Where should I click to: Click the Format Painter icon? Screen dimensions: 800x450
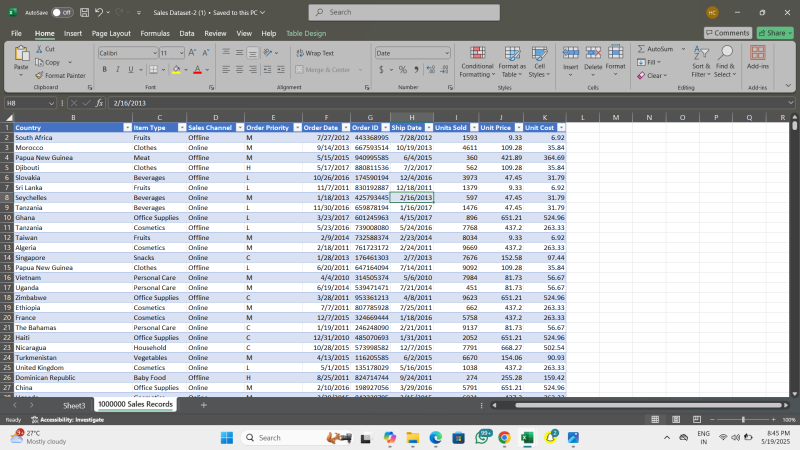tap(39, 75)
